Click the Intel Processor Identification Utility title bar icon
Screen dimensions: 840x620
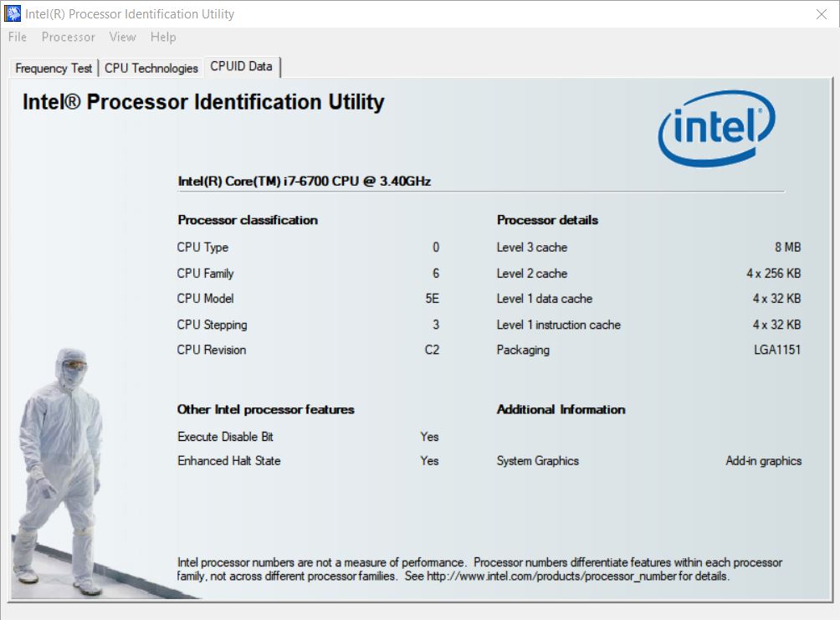pyautogui.click(x=13, y=13)
